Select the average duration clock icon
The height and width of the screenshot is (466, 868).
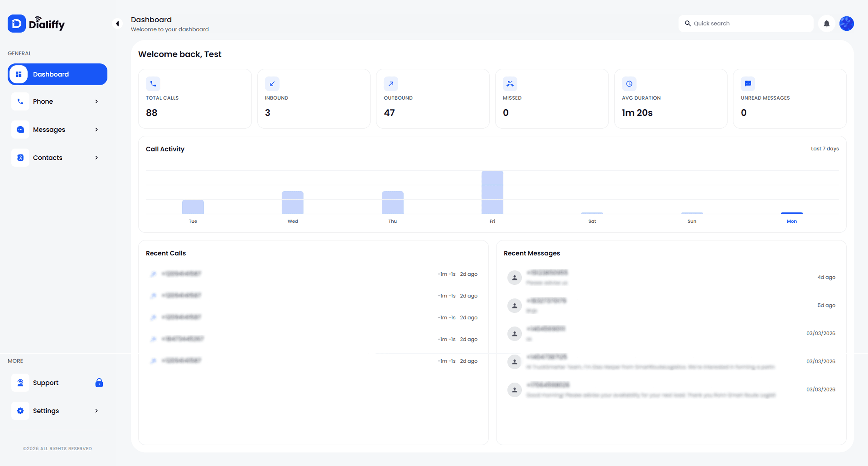pos(629,84)
